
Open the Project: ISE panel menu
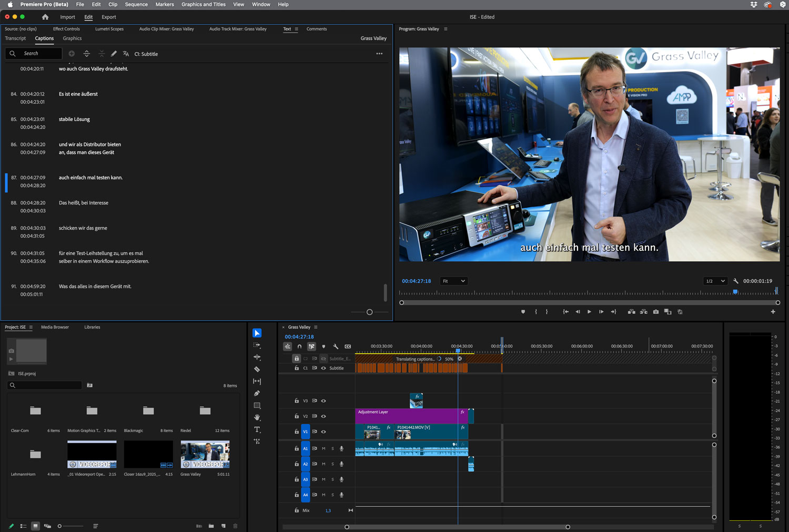(x=31, y=327)
